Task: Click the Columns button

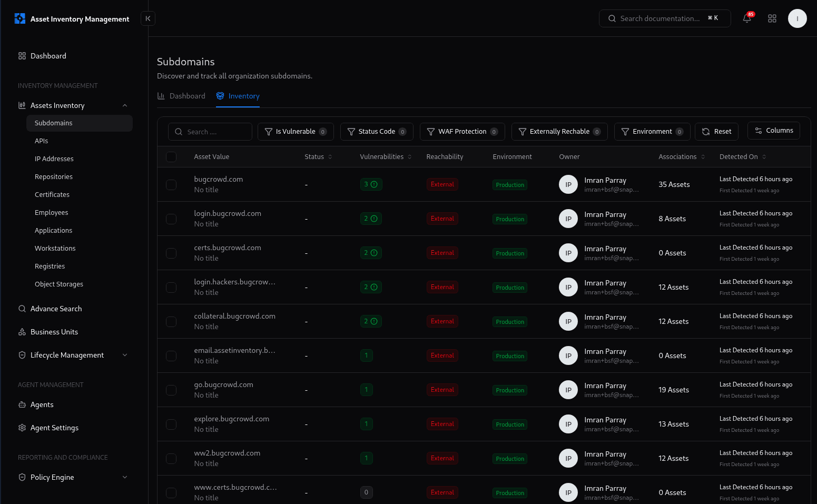Action: [774, 131]
